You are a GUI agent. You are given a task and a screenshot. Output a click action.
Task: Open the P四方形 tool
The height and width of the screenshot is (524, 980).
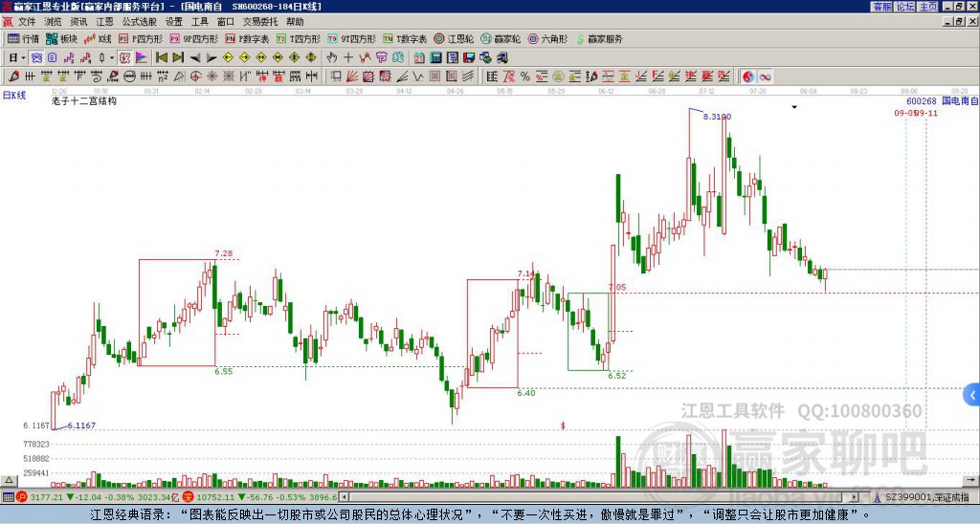point(141,38)
